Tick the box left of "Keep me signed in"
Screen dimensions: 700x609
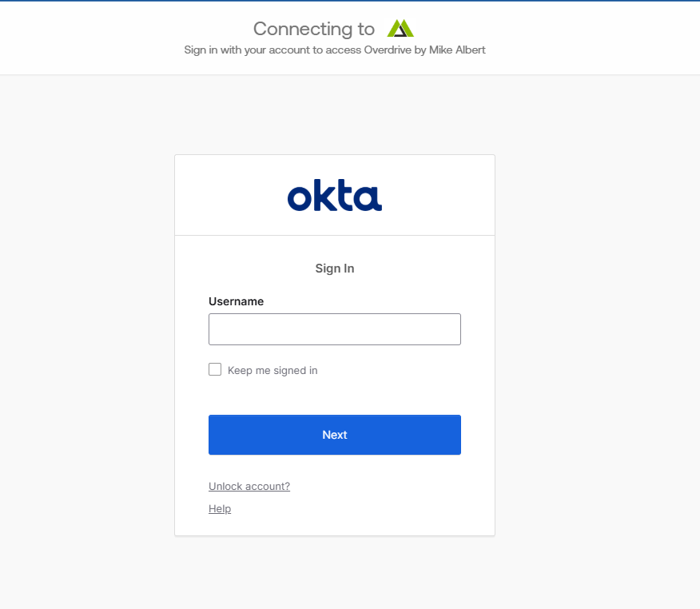(215, 369)
